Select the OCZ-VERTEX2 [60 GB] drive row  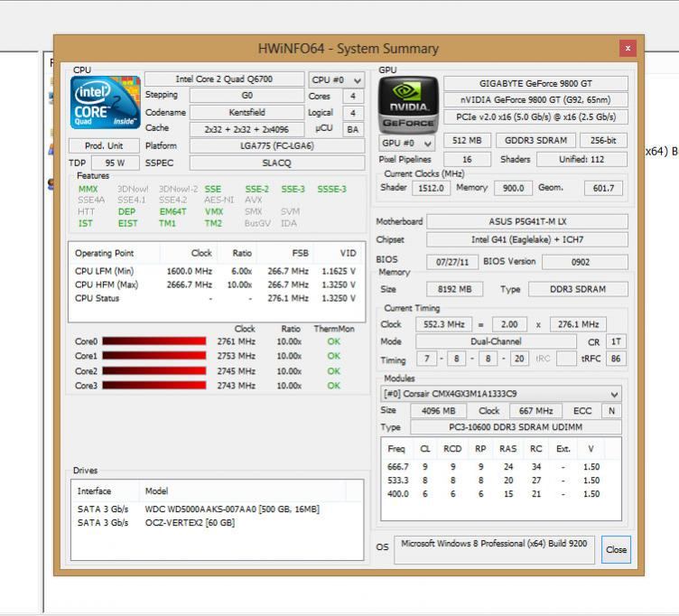pyautogui.click(x=217, y=523)
